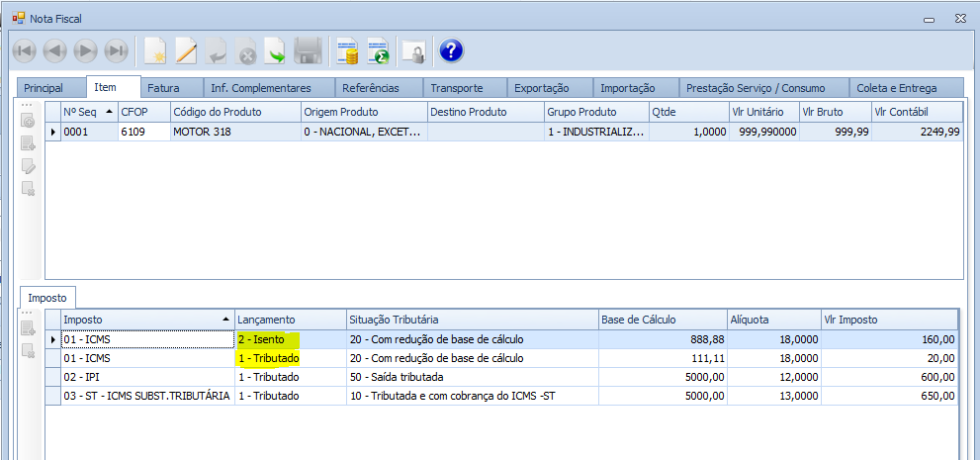Screen dimensions: 980x460
Task: Select the 02 - IPI tax row
Action: tap(147, 377)
